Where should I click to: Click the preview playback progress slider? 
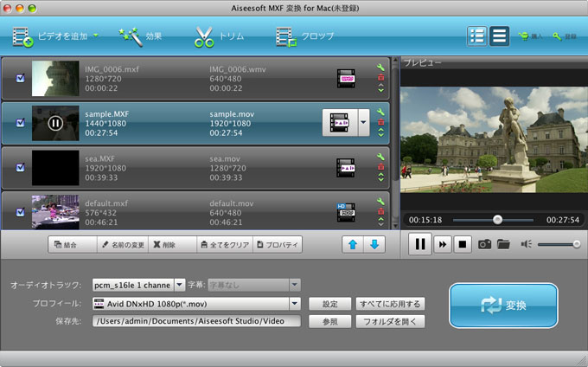click(496, 220)
